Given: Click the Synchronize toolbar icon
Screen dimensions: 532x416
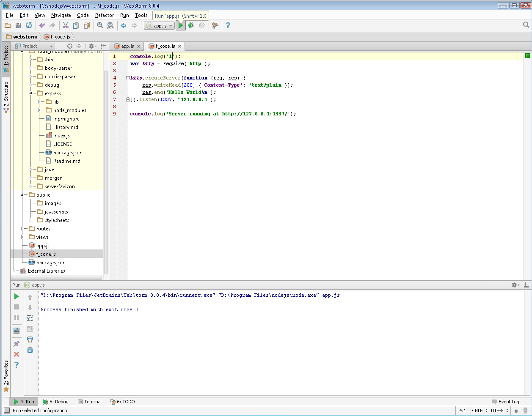Looking at the screenshot, I should point(29,25).
